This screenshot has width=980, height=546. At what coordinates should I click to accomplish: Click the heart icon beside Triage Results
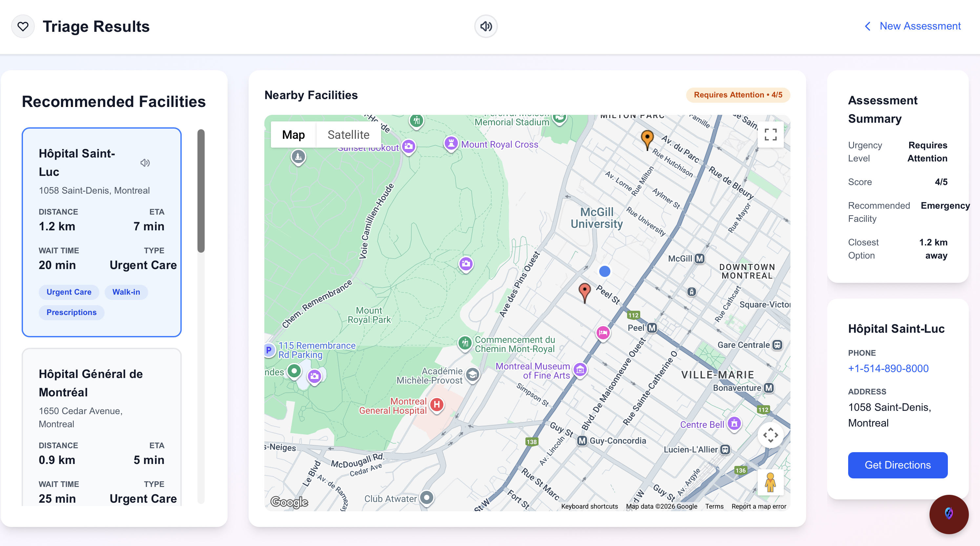pos(23,26)
